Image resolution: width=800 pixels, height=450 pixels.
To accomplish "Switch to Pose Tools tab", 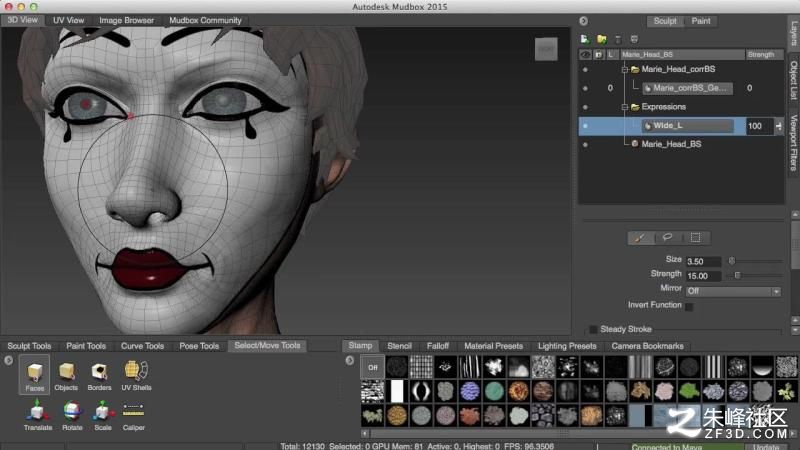I will [x=199, y=346].
